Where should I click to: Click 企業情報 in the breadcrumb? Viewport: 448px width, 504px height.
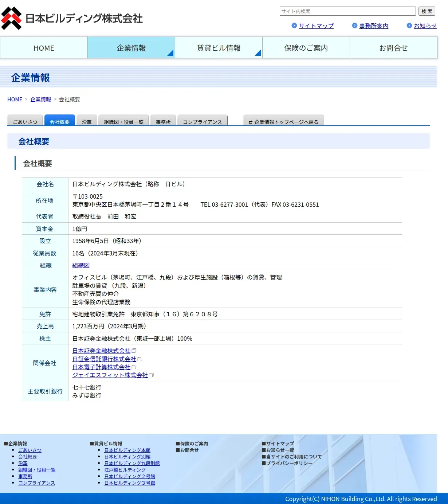click(41, 99)
